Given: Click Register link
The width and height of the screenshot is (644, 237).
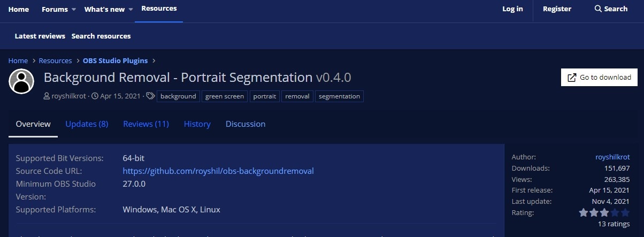Looking at the screenshot, I should tap(557, 9).
